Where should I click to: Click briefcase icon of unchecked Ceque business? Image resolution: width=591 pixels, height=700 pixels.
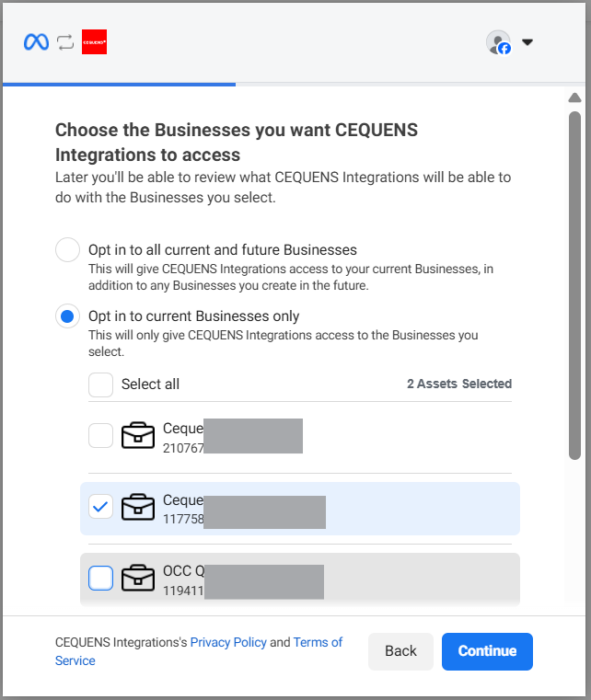[x=138, y=436]
